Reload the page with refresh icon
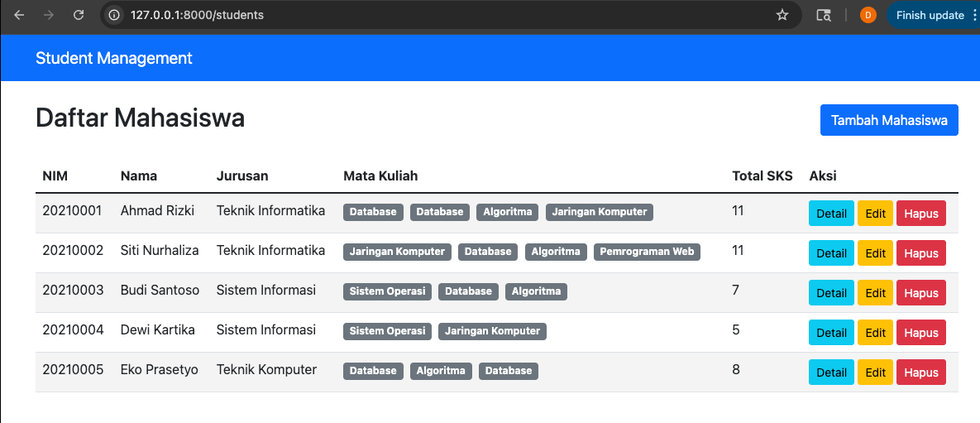The height and width of the screenshot is (423, 980). coord(79,15)
